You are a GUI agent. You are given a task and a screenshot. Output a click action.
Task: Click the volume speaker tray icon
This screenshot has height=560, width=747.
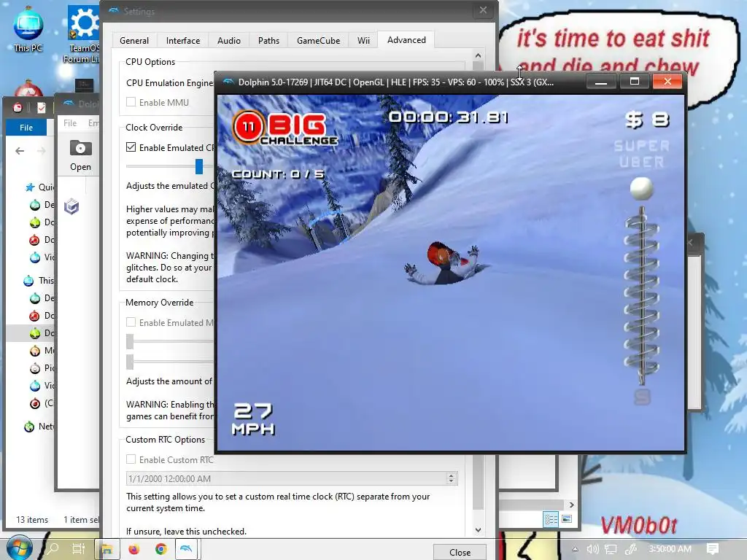pos(592,549)
